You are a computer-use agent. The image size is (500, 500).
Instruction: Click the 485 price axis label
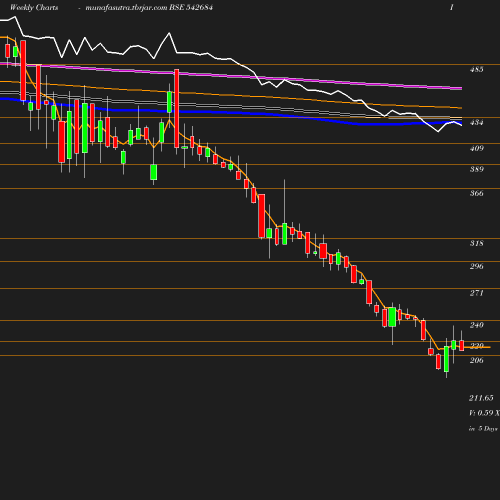[476, 69]
